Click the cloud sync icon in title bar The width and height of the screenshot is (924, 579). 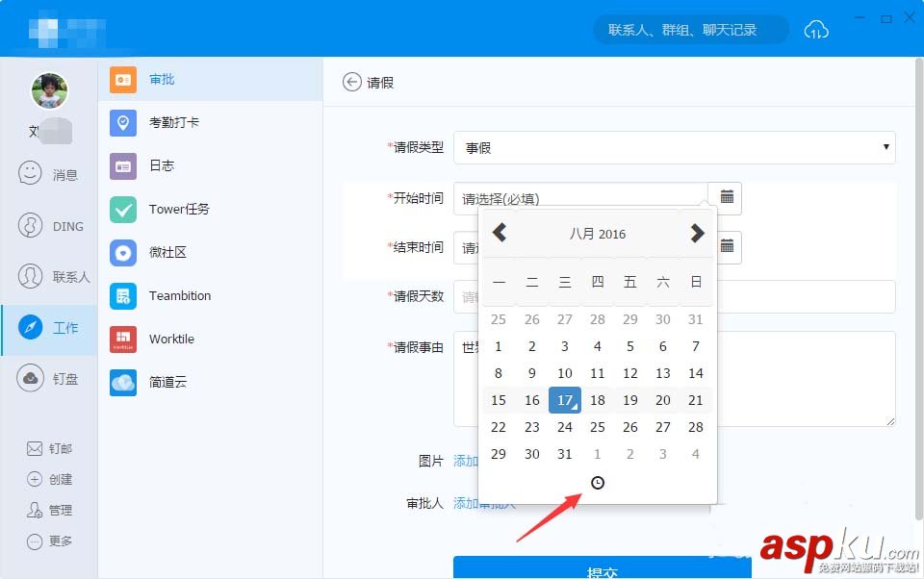pos(816,30)
